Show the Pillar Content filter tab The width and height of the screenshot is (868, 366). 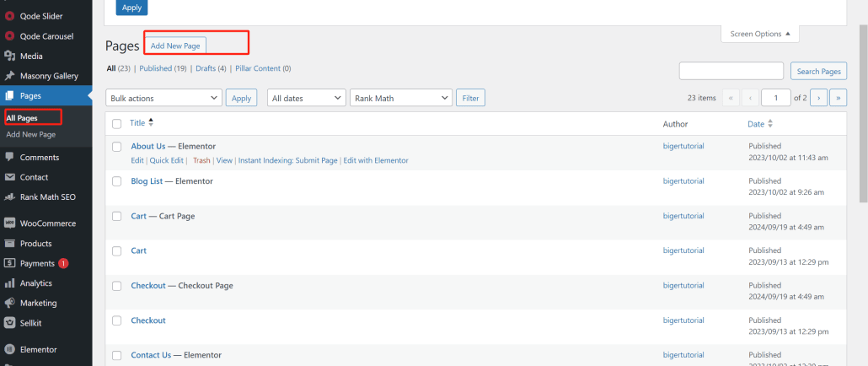263,68
